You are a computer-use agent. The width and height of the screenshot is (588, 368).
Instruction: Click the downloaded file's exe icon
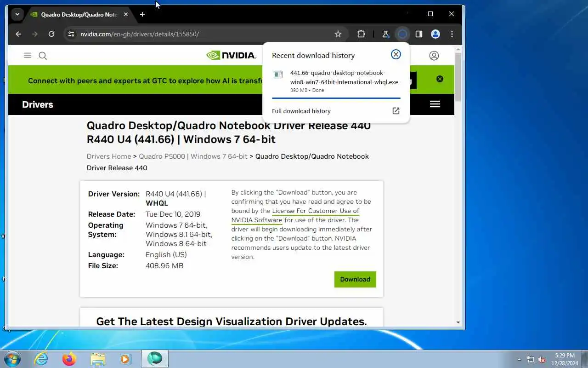point(278,75)
